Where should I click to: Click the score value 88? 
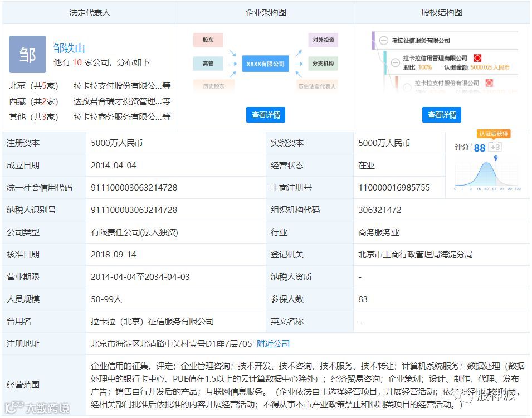pos(480,148)
